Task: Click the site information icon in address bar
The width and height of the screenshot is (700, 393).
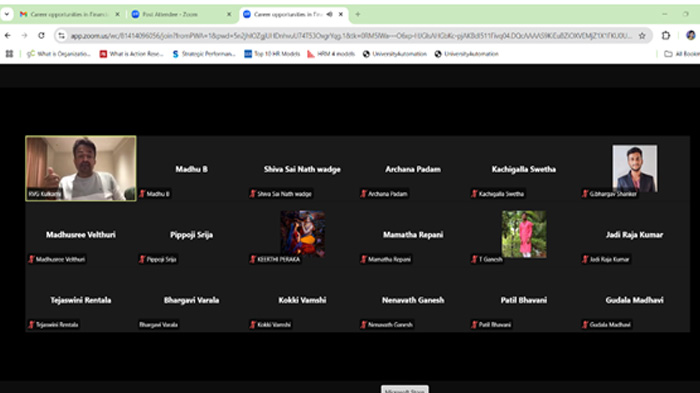Action: pyautogui.click(x=62, y=36)
